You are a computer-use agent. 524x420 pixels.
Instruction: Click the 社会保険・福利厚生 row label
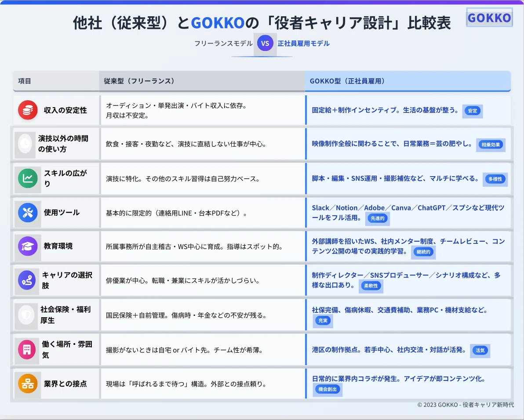click(x=65, y=315)
